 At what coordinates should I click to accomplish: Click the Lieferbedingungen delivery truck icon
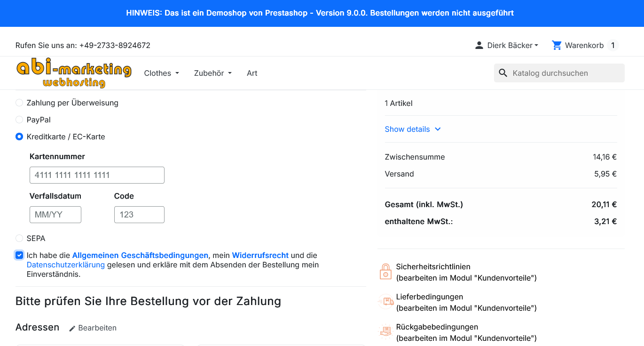(385, 302)
